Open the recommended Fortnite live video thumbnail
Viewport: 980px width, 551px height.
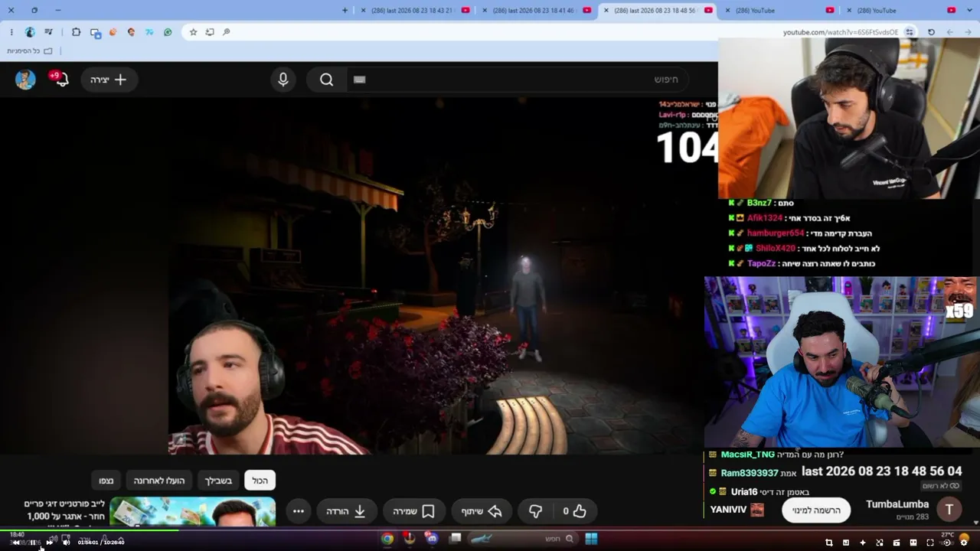tap(192, 512)
